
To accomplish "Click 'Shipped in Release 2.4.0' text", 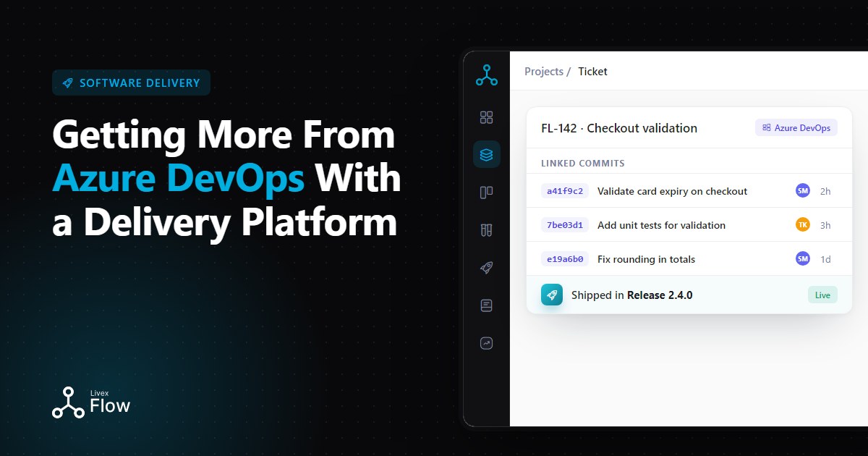I will pyautogui.click(x=631, y=295).
